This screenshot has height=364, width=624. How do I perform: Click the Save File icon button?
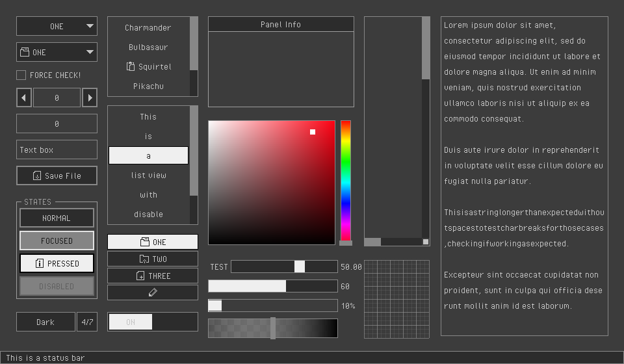click(x=57, y=175)
